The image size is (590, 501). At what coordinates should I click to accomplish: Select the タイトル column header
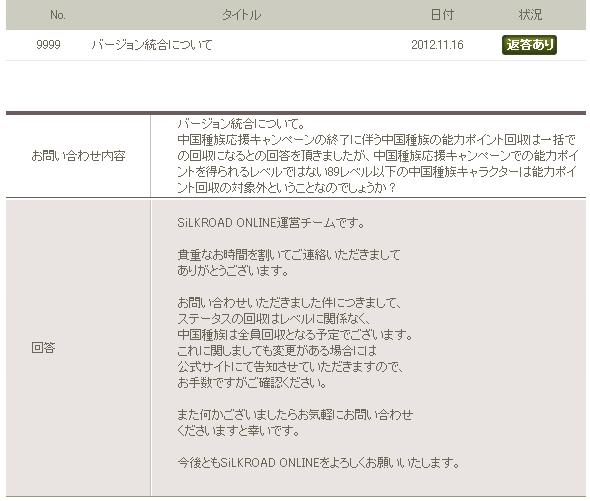241,15
